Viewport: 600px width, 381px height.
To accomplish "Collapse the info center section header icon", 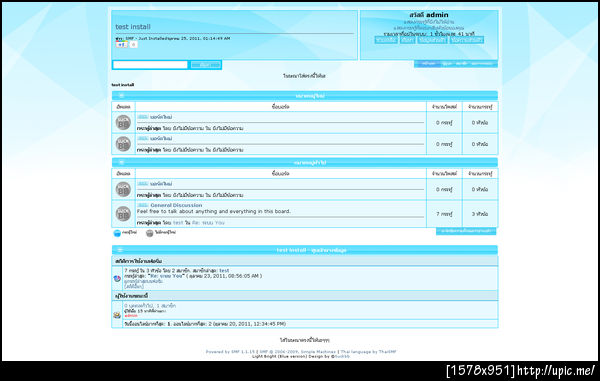I will point(120,250).
